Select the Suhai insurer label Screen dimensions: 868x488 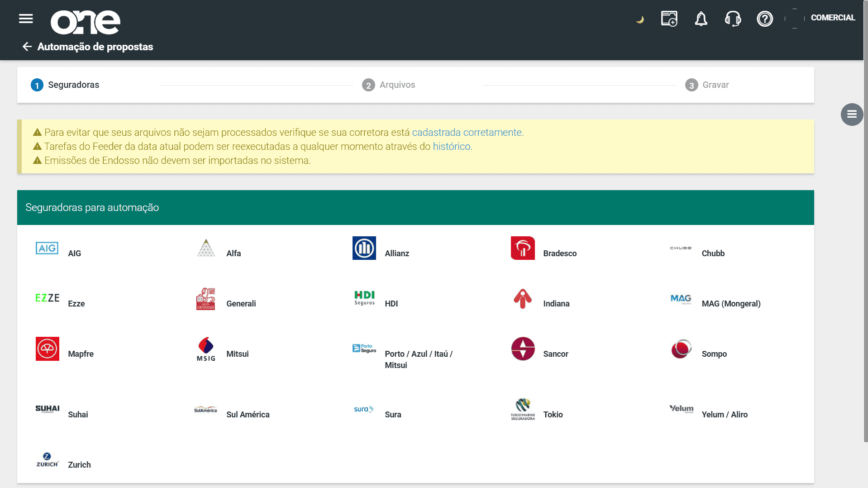78,415
